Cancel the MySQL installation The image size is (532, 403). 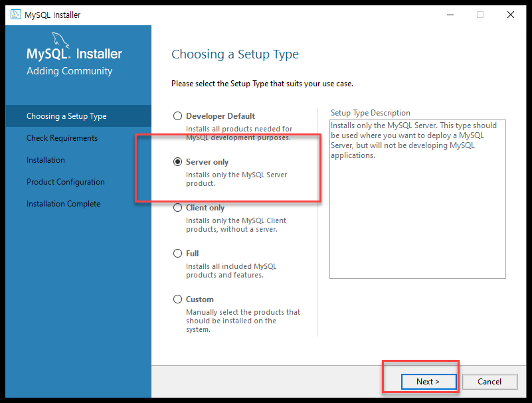pyautogui.click(x=489, y=382)
